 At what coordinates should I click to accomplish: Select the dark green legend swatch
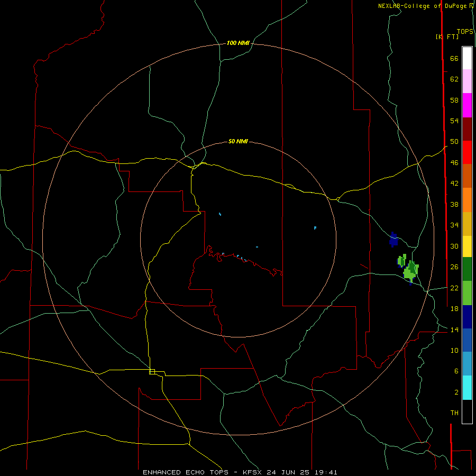(467, 269)
